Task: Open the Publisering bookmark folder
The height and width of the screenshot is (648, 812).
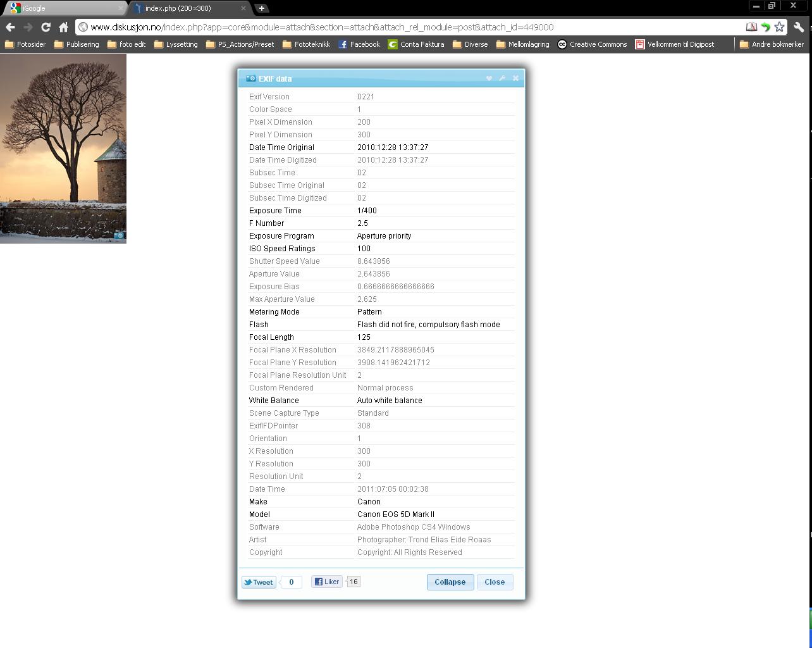Action: [77, 44]
